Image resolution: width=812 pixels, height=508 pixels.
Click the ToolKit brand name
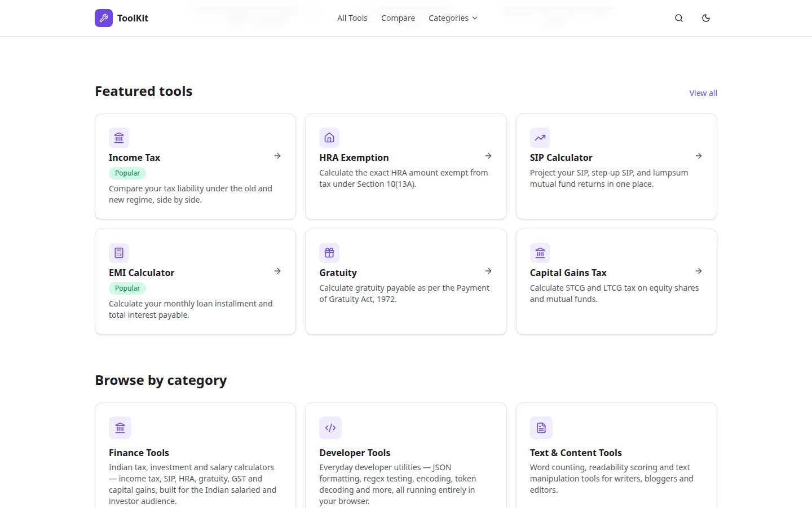tap(133, 18)
